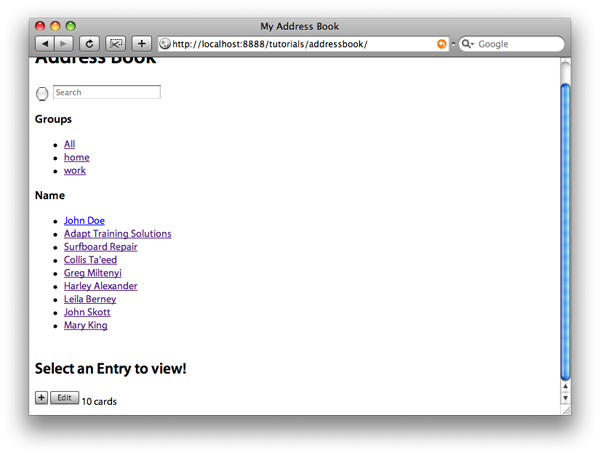600x455 pixels.
Task: Click the yellow minimize window button
Action: pyautogui.click(x=55, y=26)
